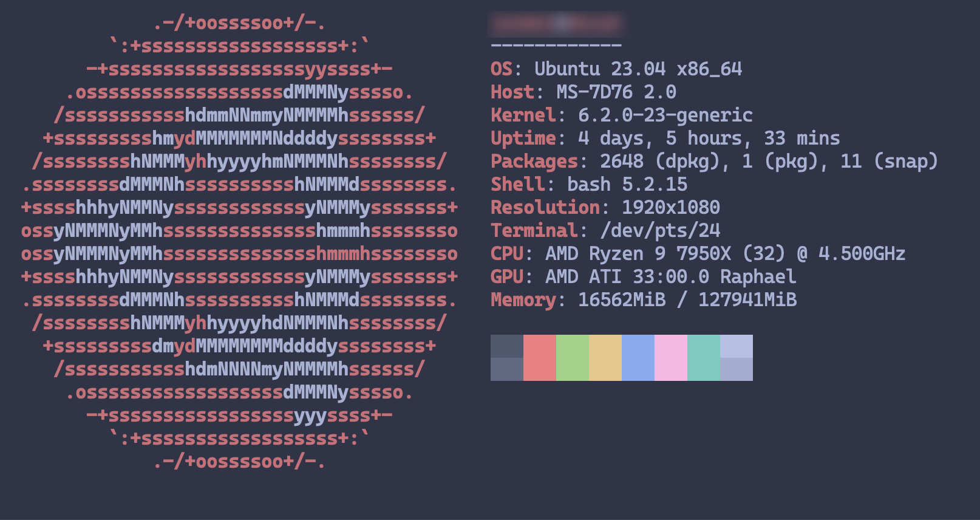
Task: Click the salmon red color swatch
Action: [539, 358]
